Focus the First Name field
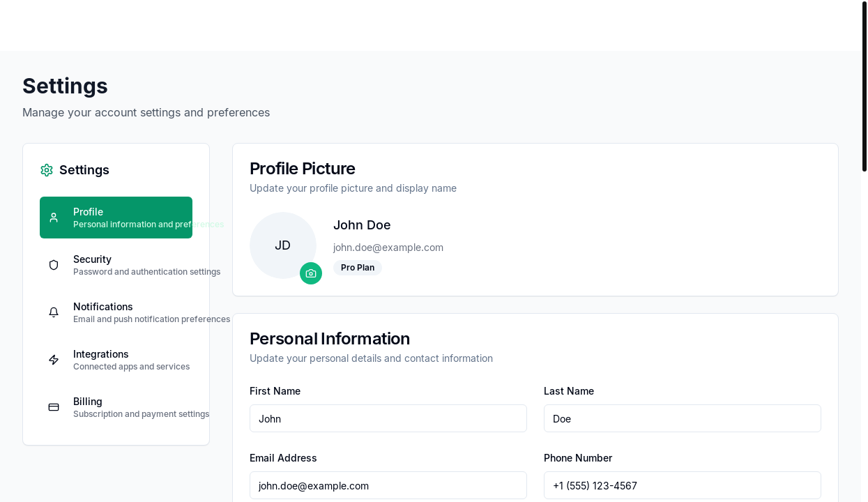Viewport: 868px width, 502px height. point(388,418)
